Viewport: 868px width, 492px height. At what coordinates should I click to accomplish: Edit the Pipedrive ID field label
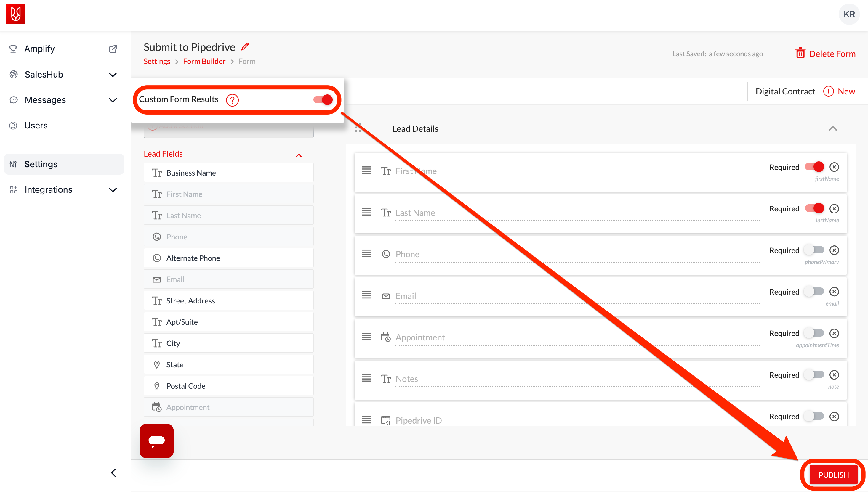click(577, 420)
